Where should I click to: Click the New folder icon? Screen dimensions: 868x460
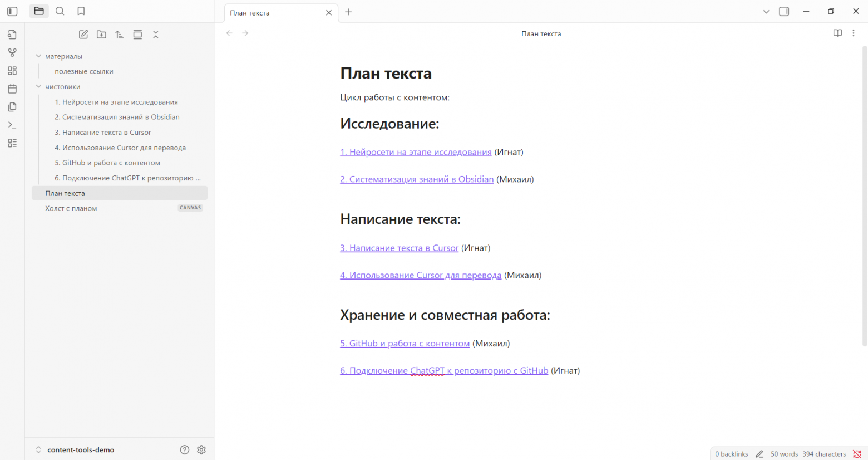[101, 35]
